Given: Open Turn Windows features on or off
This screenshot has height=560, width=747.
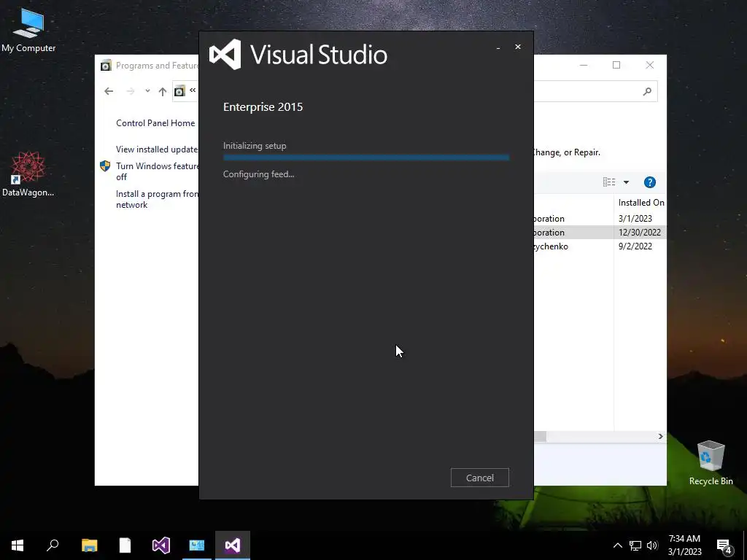Looking at the screenshot, I should [157, 171].
